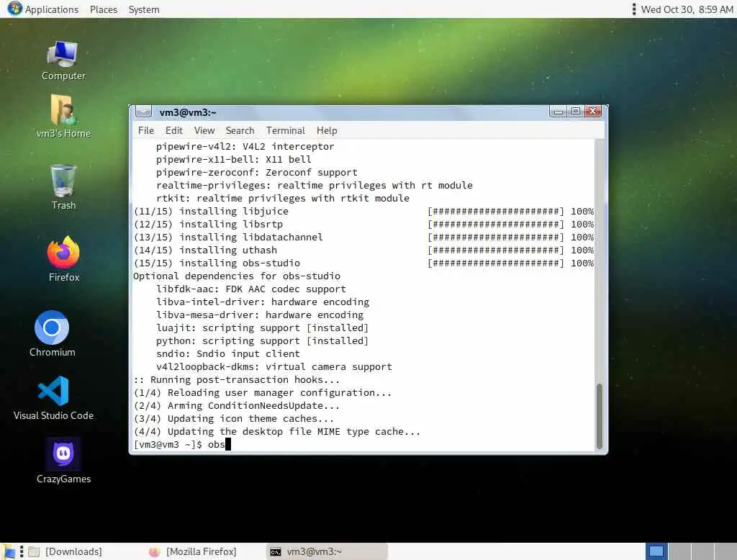Open the terminal Help menu
The height and width of the screenshot is (560, 737).
(326, 130)
